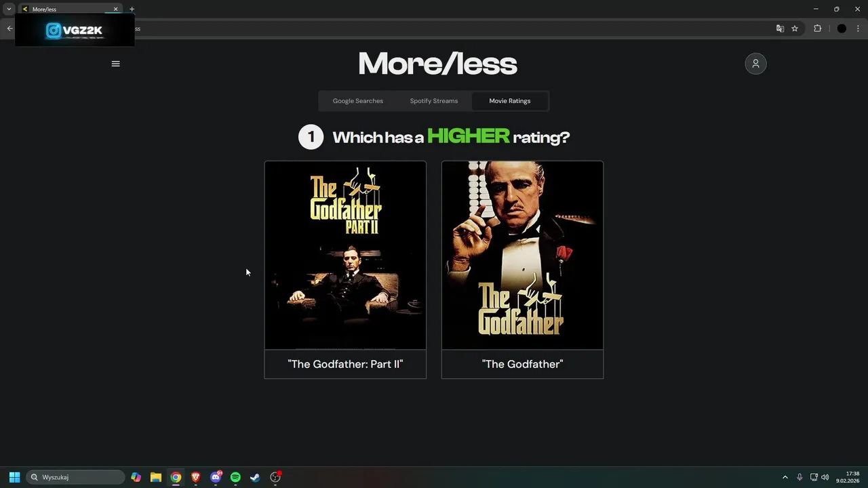
Task: Expand hidden system tray icons
Action: 785,477
